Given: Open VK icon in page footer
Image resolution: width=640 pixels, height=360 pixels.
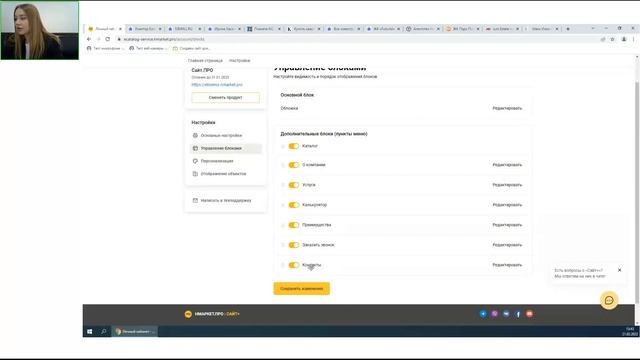Looking at the screenshot, I should 506,314.
